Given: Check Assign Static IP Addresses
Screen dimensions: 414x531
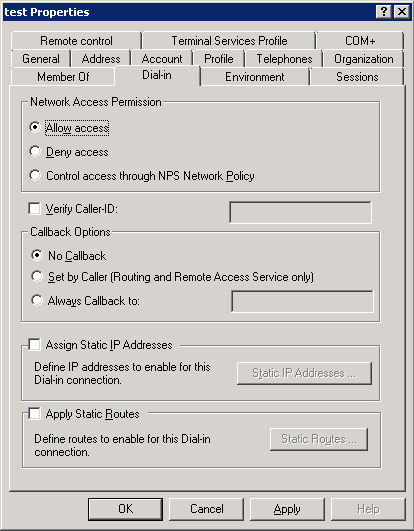Looking at the screenshot, I should [34, 344].
